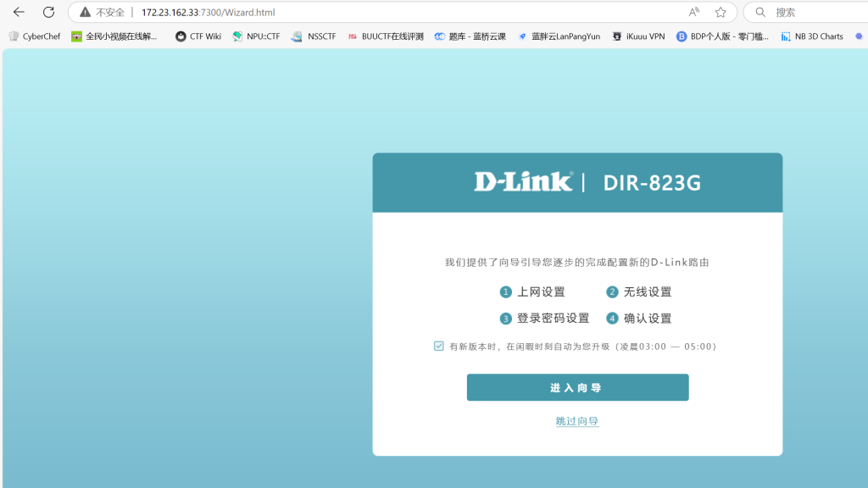Click the D-Link logo in header
The height and width of the screenshot is (488, 868).
(523, 182)
